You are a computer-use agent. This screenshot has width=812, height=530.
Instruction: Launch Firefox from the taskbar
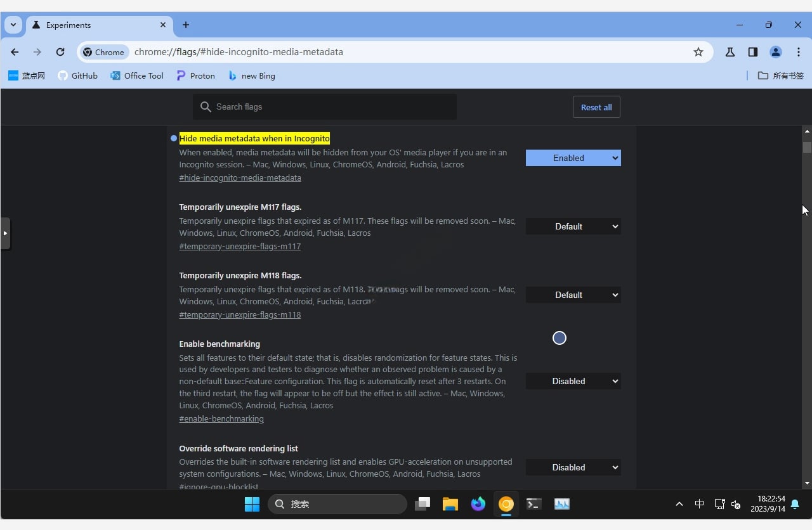[x=478, y=504]
